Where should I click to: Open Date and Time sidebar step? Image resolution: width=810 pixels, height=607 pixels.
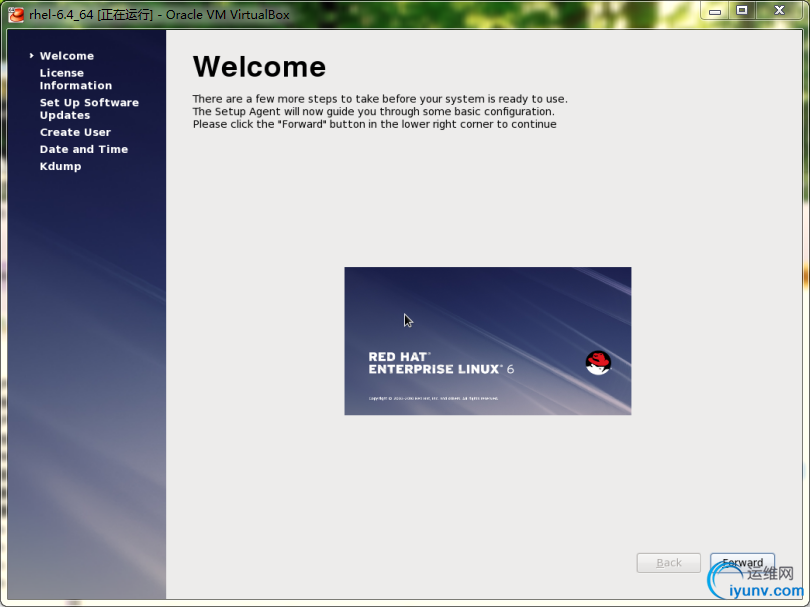tap(84, 149)
